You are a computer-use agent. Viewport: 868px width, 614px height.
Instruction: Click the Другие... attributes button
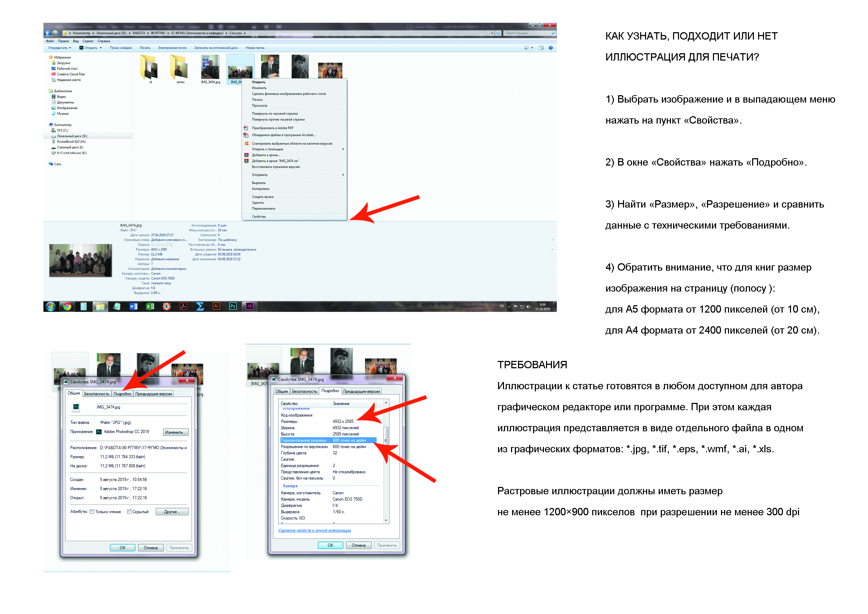[x=172, y=511]
